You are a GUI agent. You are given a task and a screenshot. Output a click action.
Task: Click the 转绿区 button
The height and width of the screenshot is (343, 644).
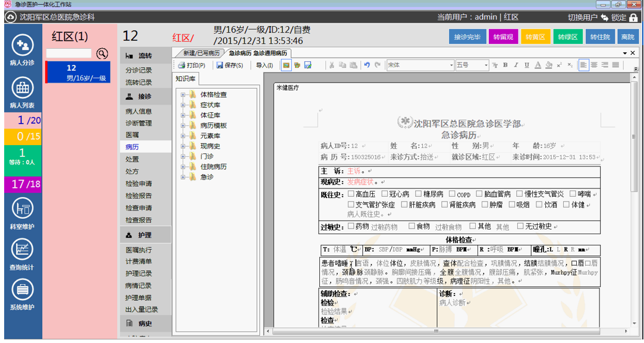click(568, 37)
